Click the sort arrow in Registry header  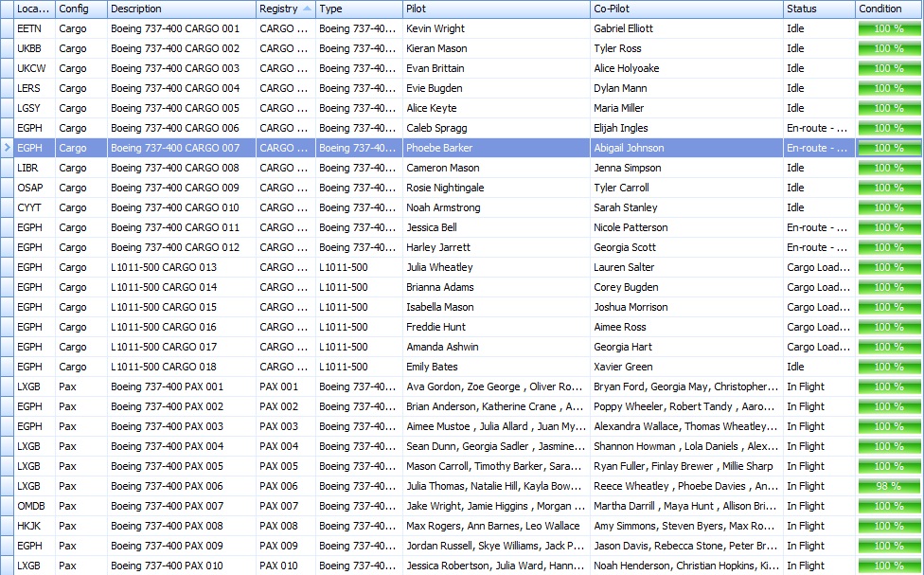coord(307,9)
